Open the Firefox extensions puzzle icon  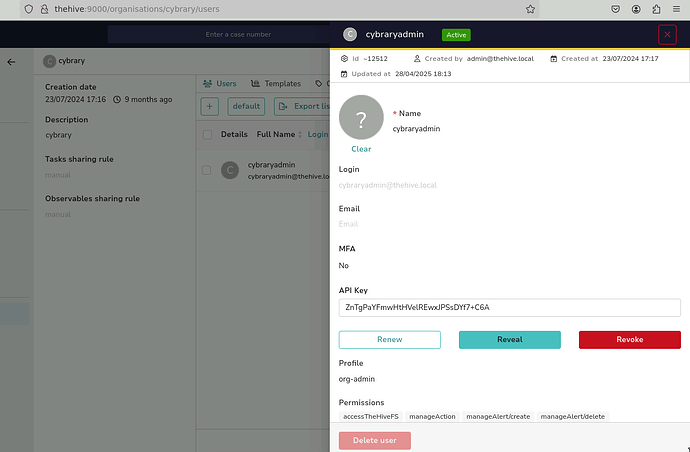656,8
